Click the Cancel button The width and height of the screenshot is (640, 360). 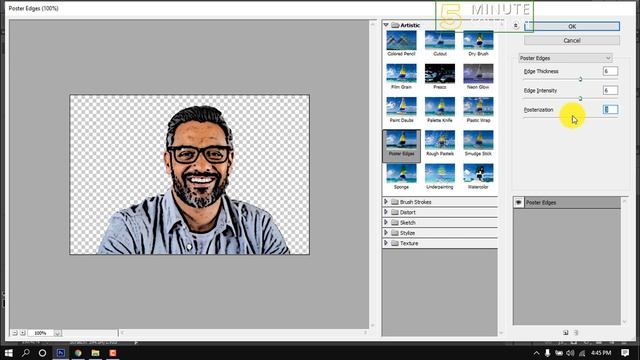[x=572, y=40]
